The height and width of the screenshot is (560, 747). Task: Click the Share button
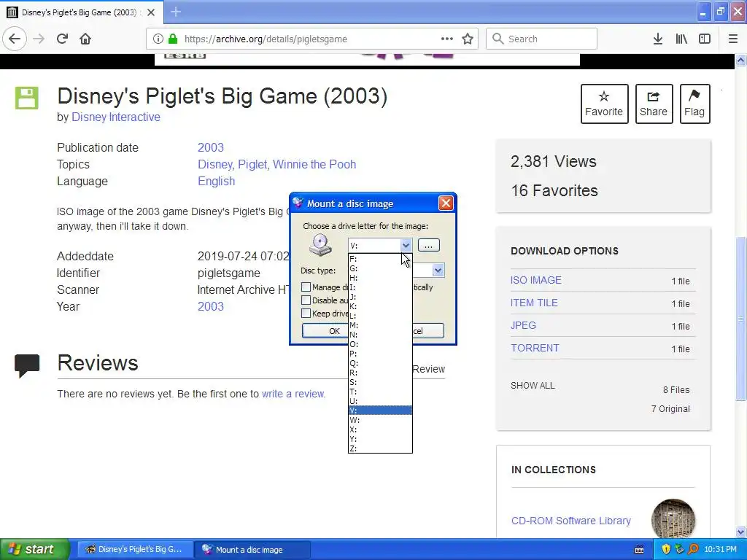(x=654, y=104)
